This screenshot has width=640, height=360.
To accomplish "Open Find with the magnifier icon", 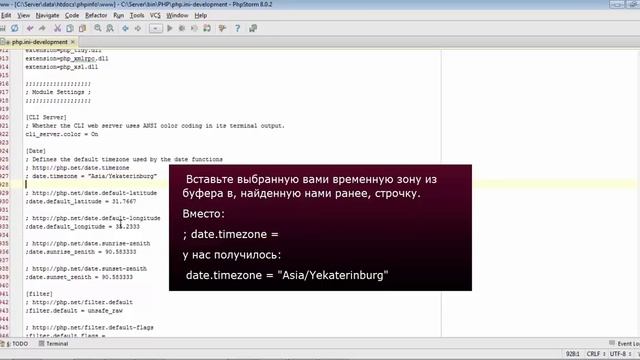I will point(98,28).
